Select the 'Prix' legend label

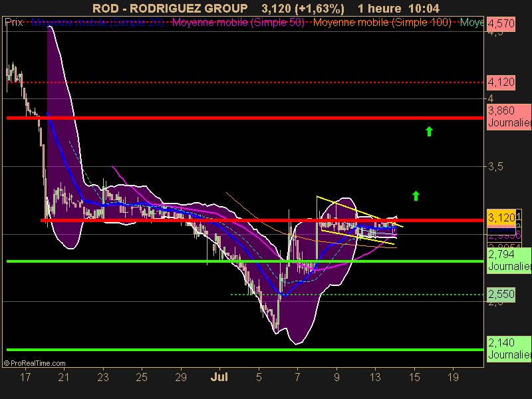coord(14,23)
